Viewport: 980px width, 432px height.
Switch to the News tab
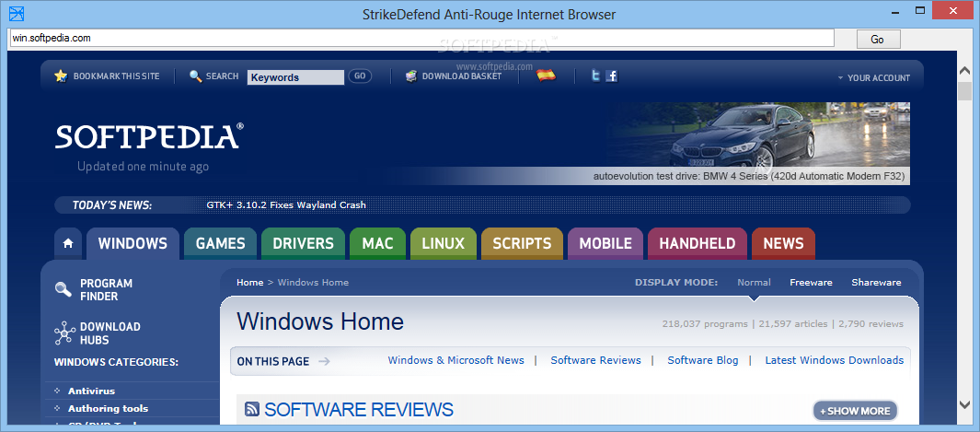click(783, 244)
